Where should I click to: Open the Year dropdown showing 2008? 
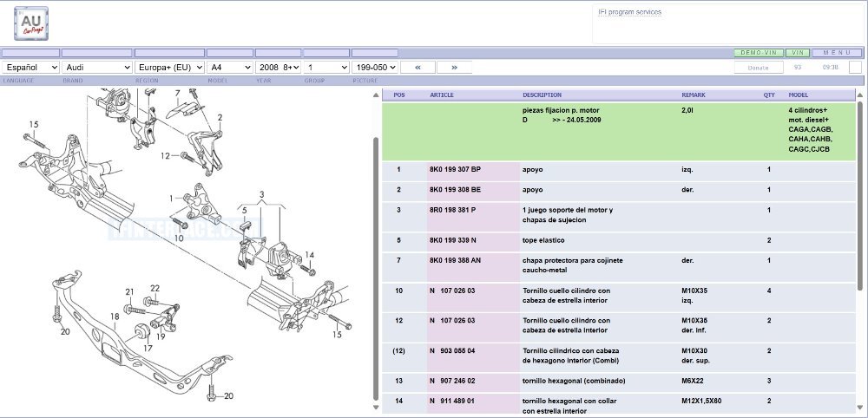(x=278, y=67)
